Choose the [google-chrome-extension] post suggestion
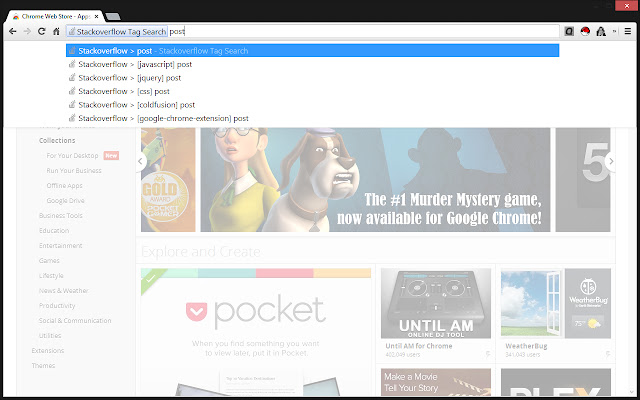 313,118
